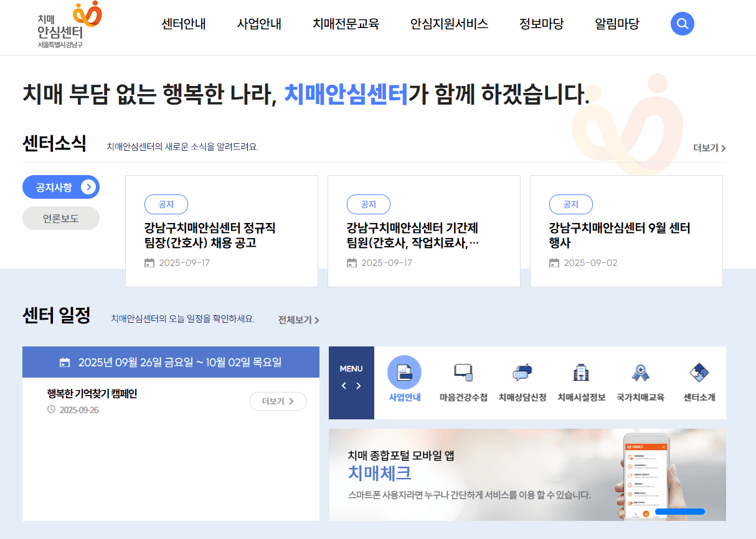Navigate right in the MENU carousel
This screenshot has width=756, height=539.
click(x=359, y=386)
